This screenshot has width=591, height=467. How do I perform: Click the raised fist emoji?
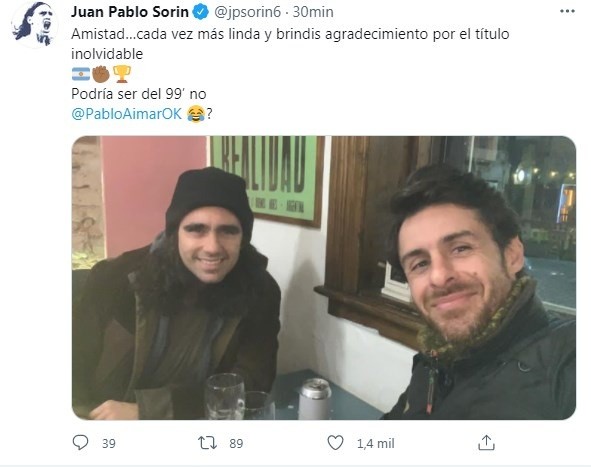101,74
